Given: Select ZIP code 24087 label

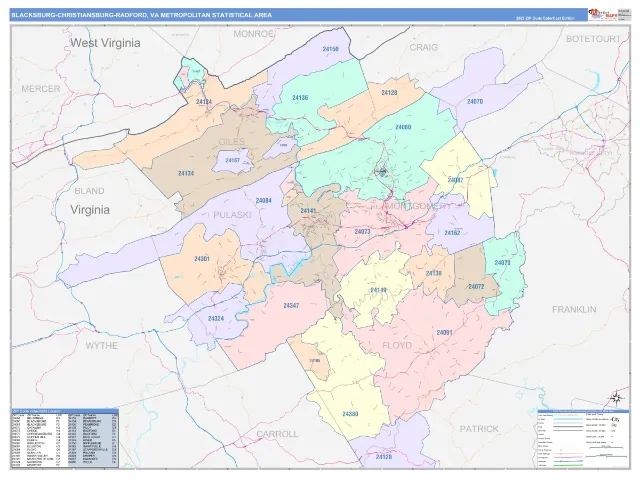Looking at the screenshot, I should [x=455, y=180].
